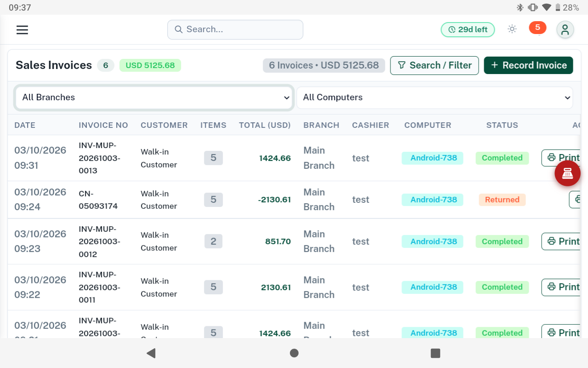Click the BRANCH column header
The image size is (588, 368).
click(322, 125)
